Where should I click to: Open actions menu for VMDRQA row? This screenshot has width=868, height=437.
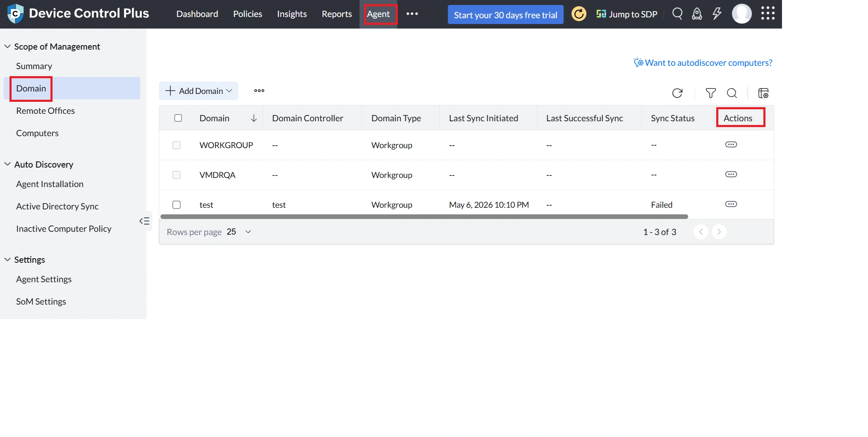pos(731,174)
